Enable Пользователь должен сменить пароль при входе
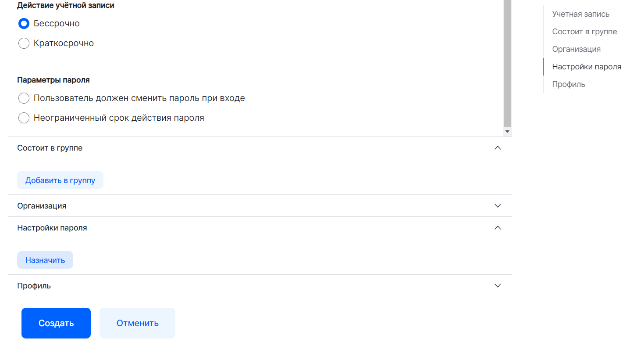This screenshot has width=644, height=342. pos(24,98)
